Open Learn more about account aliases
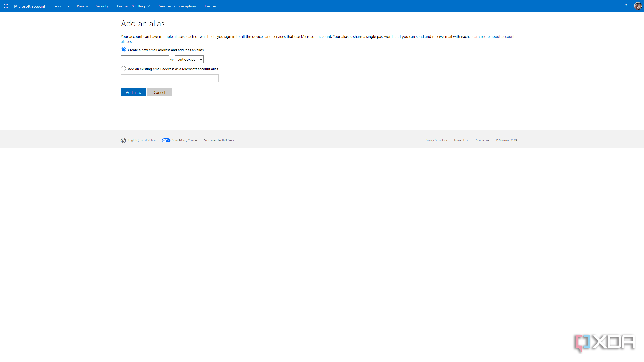The width and height of the screenshot is (644, 362). click(492, 36)
